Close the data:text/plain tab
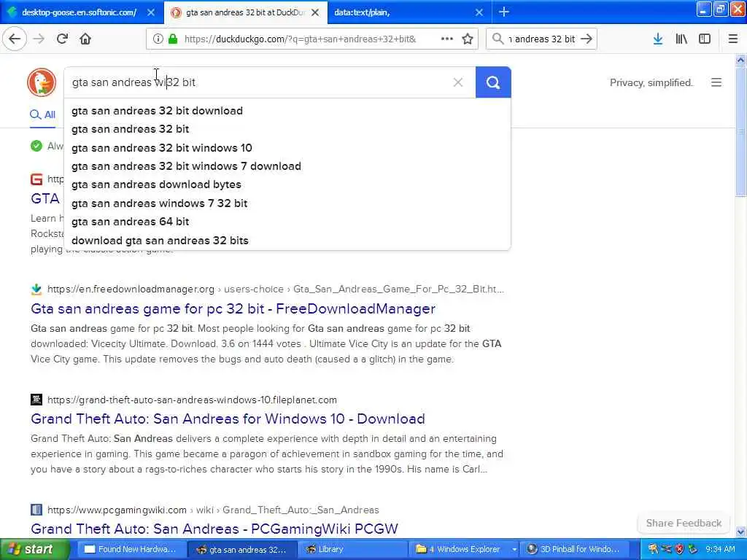747x560 pixels. click(x=479, y=12)
